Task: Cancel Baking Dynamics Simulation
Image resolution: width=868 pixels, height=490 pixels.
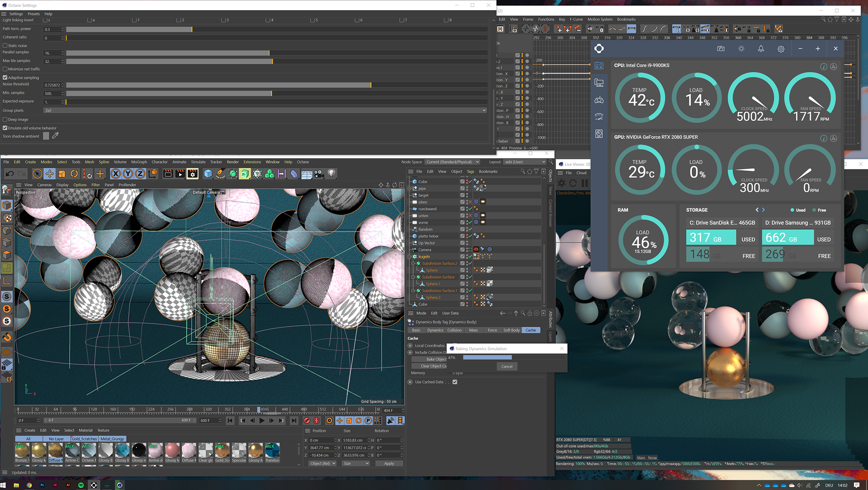Action: pos(507,366)
